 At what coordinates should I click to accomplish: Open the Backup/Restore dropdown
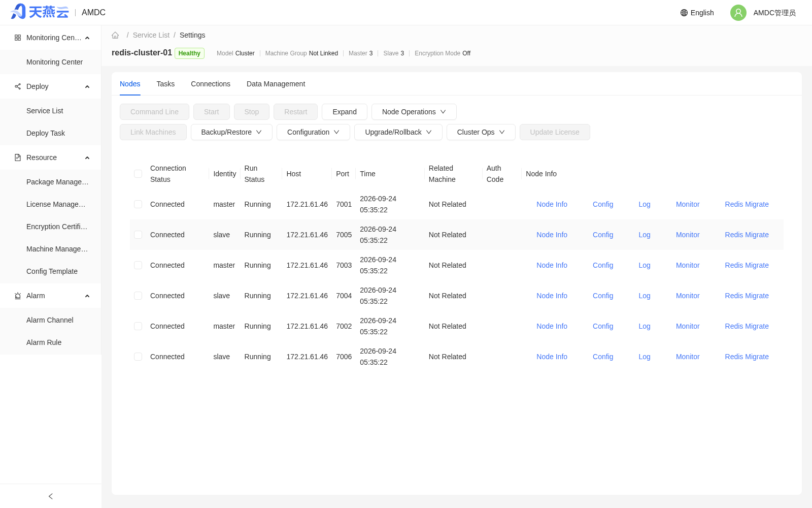point(231,132)
